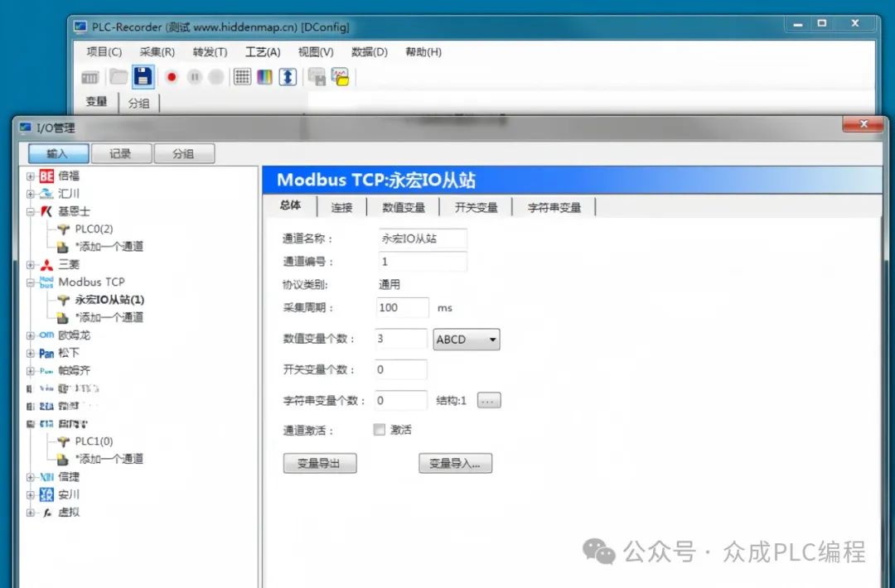Image resolution: width=895 pixels, height=588 pixels.
Task: Collapse the 基恩士 tree node
Action: (x=31, y=211)
